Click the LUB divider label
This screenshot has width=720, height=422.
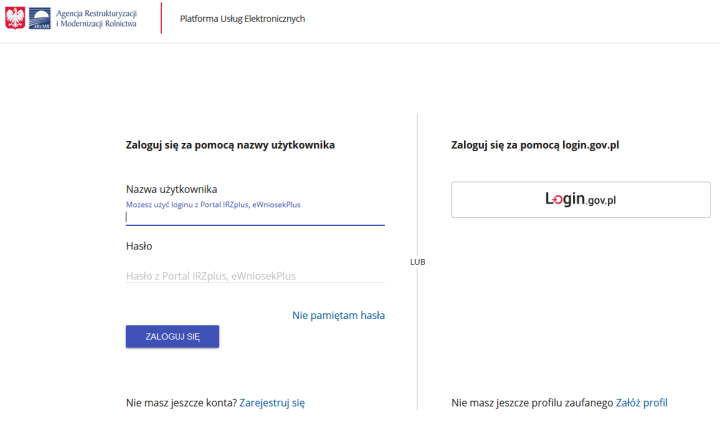click(417, 262)
